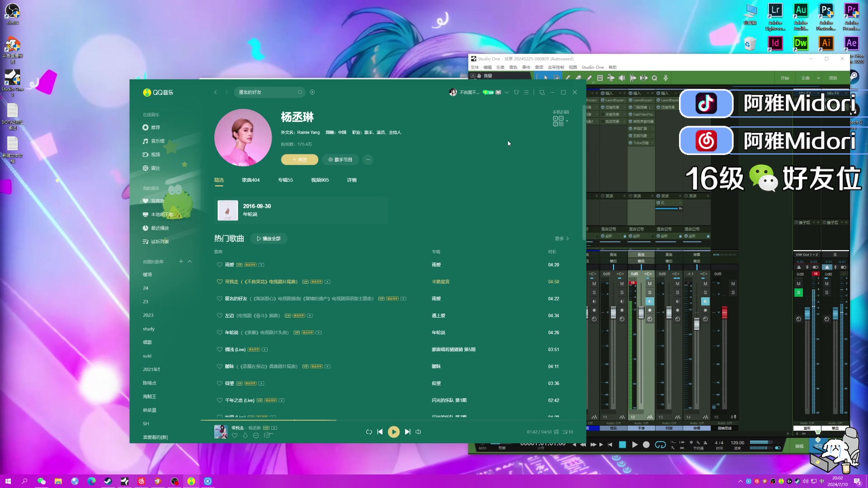
Task: Open the QQ Music main menu hamburger icon
Action: 526,92
